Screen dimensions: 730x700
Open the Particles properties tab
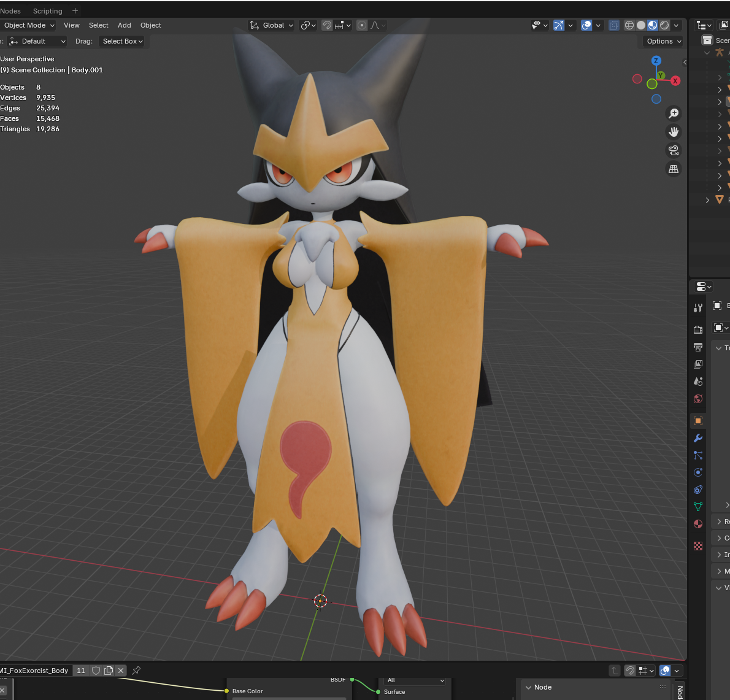(698, 455)
